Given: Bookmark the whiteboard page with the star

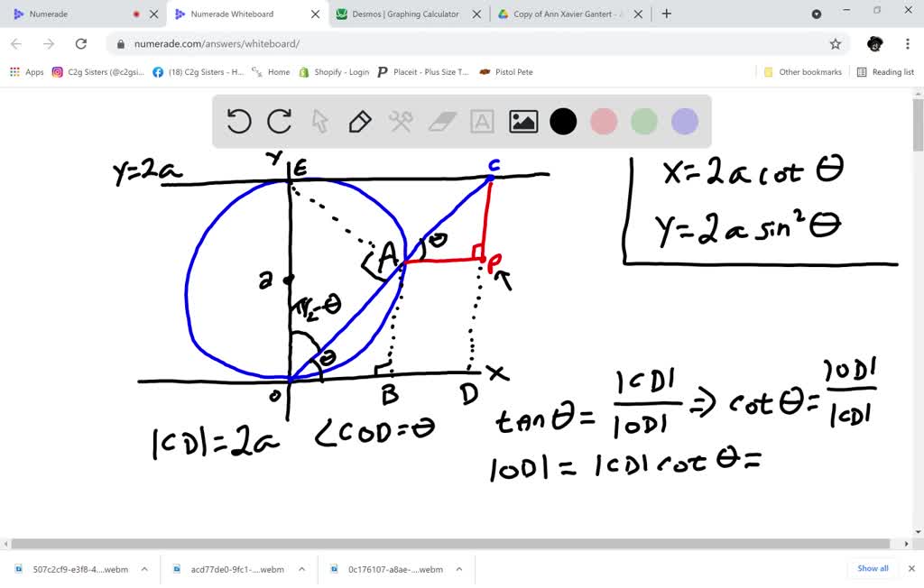Looking at the screenshot, I should click(x=836, y=42).
